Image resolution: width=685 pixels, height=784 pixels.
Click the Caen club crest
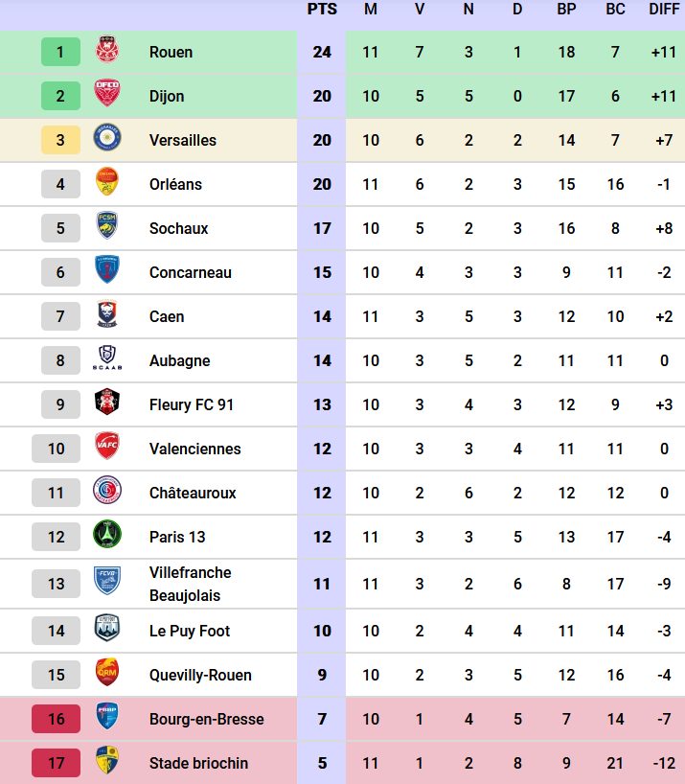[x=106, y=316]
